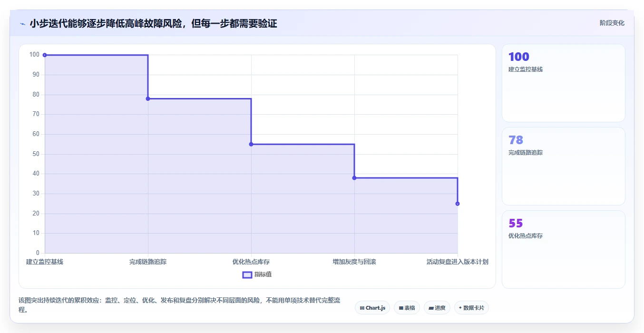Viewport: 644px width, 333px height.
Task: Click the data point at value 38
Action: tap(354, 178)
